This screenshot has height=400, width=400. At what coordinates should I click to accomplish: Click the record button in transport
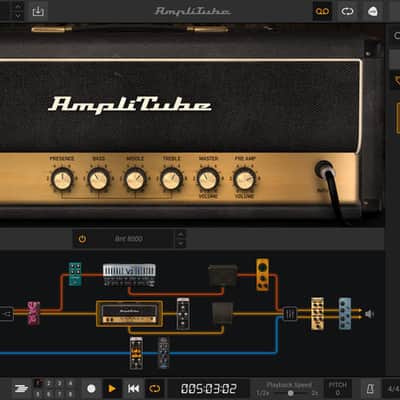(x=91, y=389)
